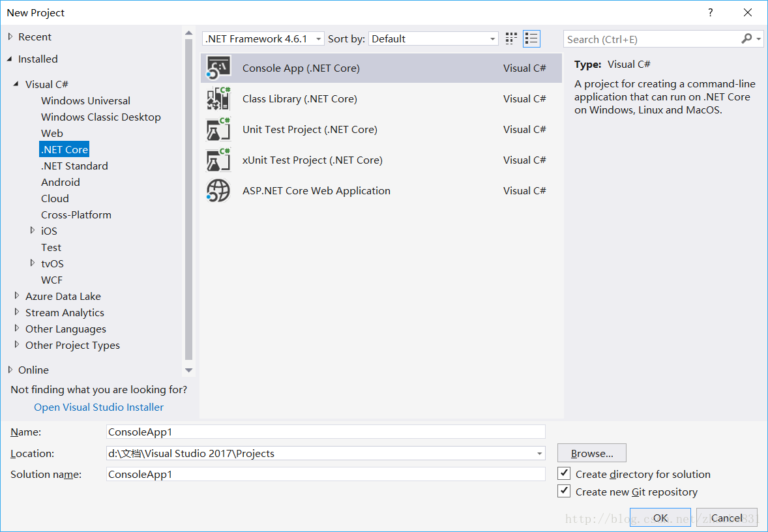Open the search options dropdown arrow
Viewport: 768px width, 532px height.
pyautogui.click(x=759, y=38)
